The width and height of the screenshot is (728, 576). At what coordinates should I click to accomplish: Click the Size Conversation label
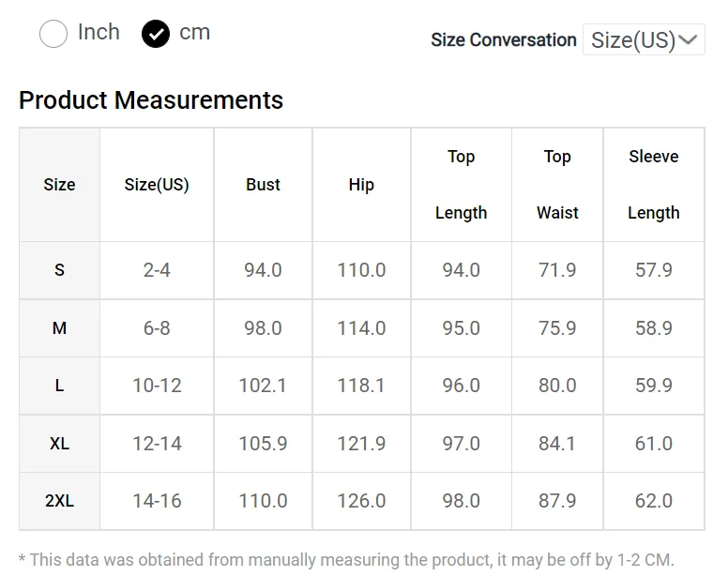(x=504, y=40)
